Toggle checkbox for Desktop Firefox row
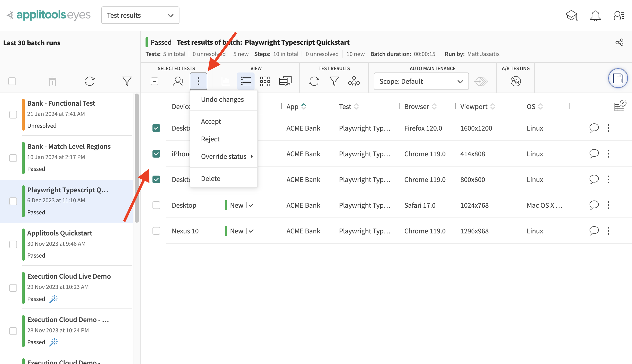Viewport: 632px width, 364px height. coord(157,128)
